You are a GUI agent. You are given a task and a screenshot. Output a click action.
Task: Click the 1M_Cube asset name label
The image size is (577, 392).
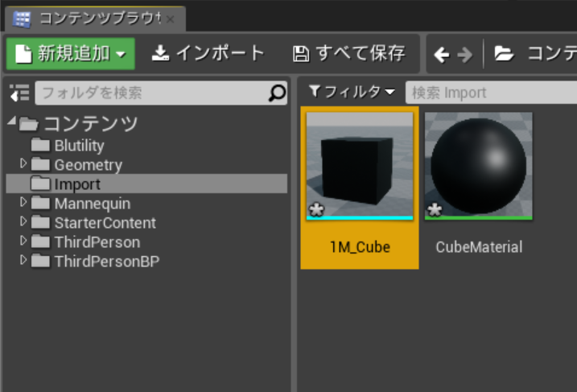click(x=360, y=247)
